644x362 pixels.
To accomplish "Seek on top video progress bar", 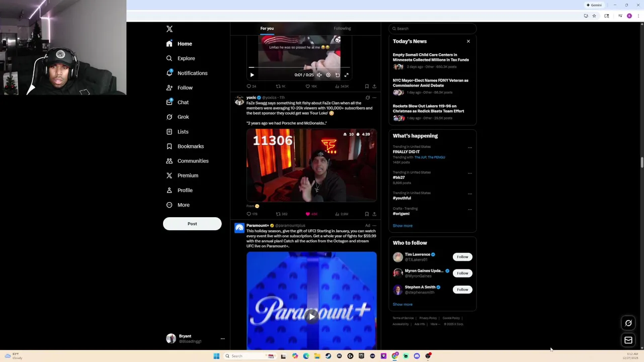I will coord(299,67).
